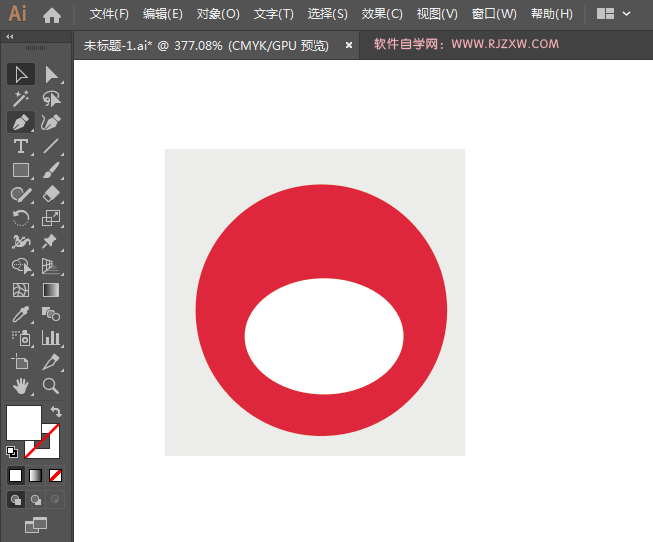653x542 pixels.
Task: Set paint to None
Action: [55, 475]
